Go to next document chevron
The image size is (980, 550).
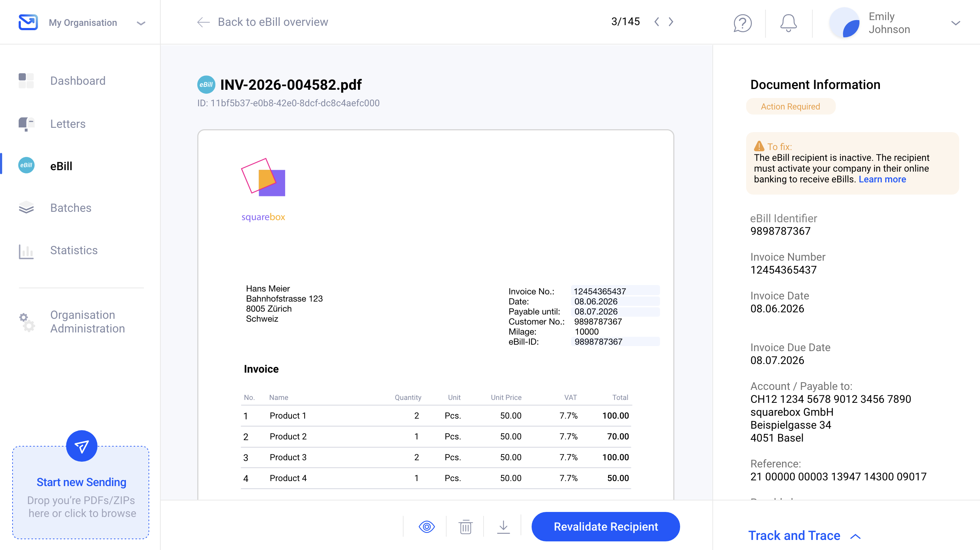point(671,22)
